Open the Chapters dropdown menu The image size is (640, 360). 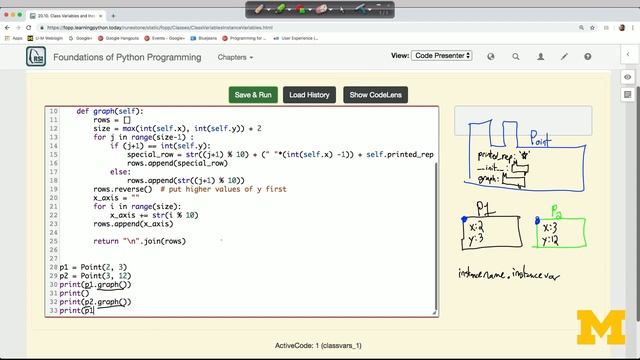click(235, 57)
